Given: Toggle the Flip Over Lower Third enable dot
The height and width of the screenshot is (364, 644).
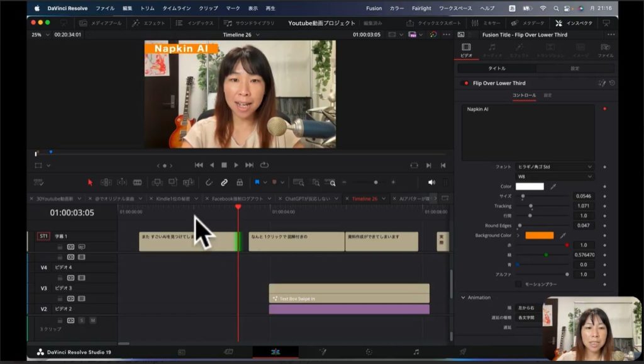Looking at the screenshot, I should coord(466,83).
